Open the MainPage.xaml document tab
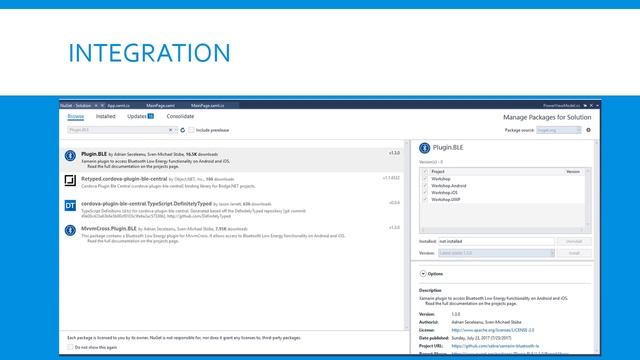This screenshot has width=640, height=360. 160,106
